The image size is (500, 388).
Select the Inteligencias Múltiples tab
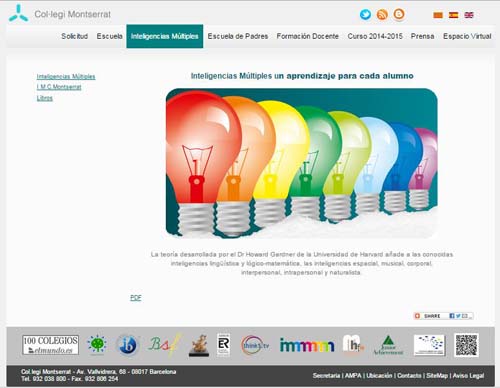[x=165, y=36]
